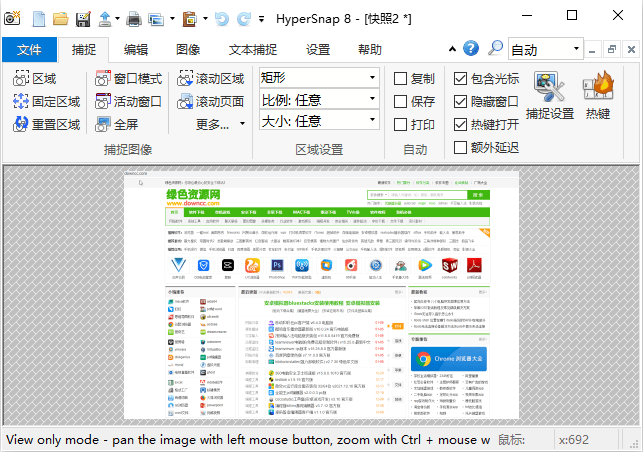Click the 捕捉图像 group label
The height and width of the screenshot is (452, 643).
tap(128, 150)
